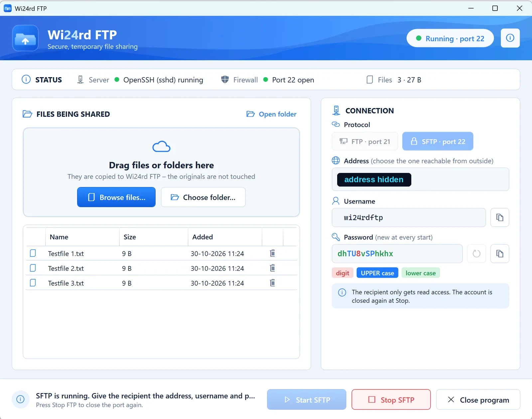The width and height of the screenshot is (532, 419).
Task: Click the key icon beside Password
Action: pos(336,237)
